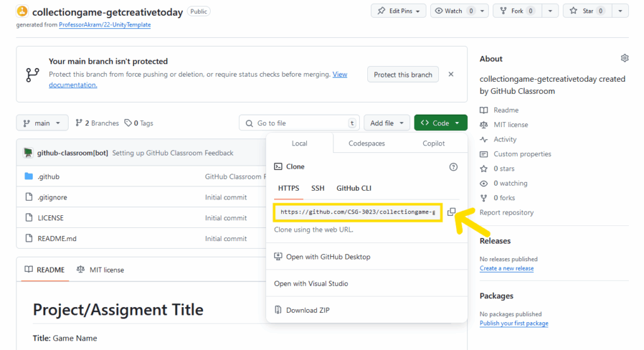Screen dimensions: 644x350
Task: Open the LICENSE file
Action: pyautogui.click(x=50, y=218)
